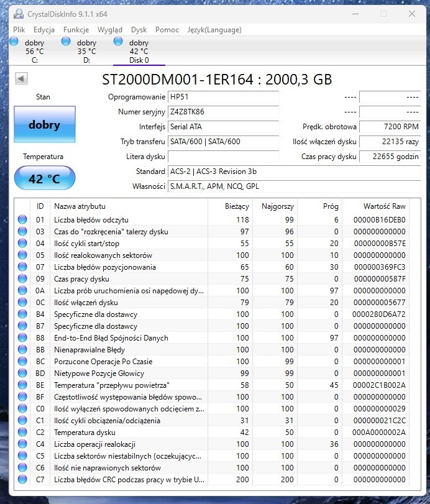
Task: Click status orb of attribute 03 row
Action: point(22,231)
